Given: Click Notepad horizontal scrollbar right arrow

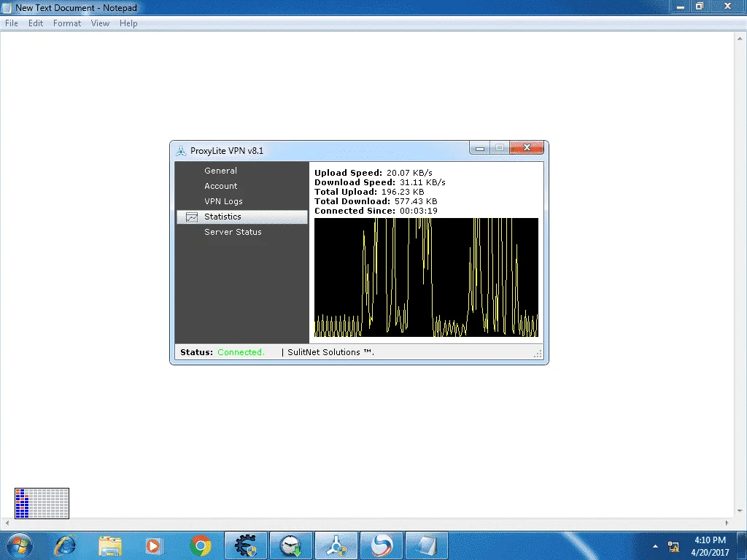Looking at the screenshot, I should (727, 523).
